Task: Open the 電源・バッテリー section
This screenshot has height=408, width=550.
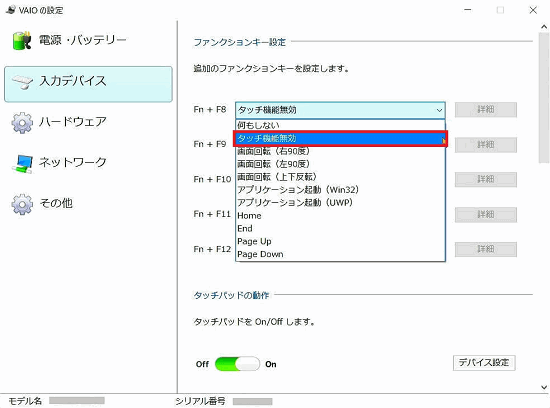Action: pos(82,40)
